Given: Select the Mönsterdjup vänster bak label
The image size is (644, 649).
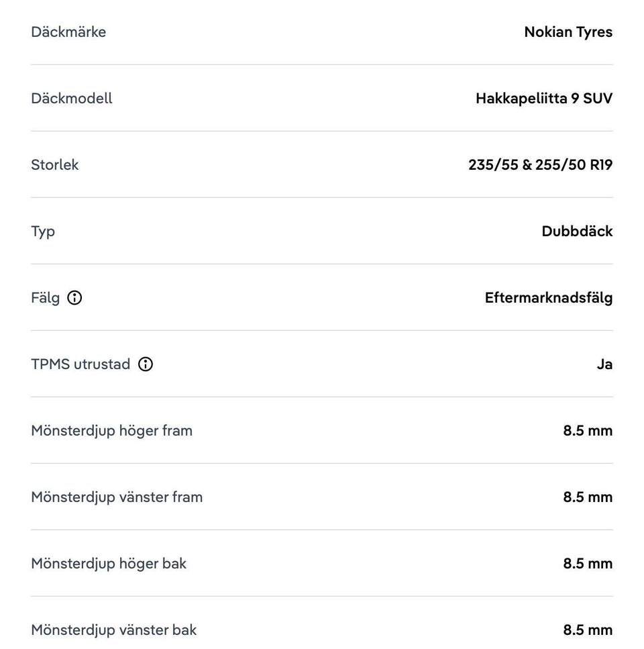Looking at the screenshot, I should click(114, 630).
